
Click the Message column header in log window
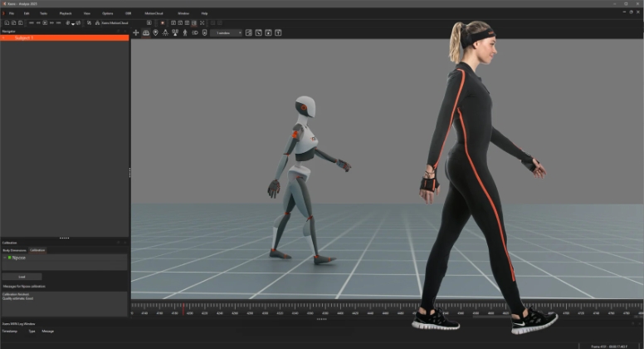(x=47, y=330)
